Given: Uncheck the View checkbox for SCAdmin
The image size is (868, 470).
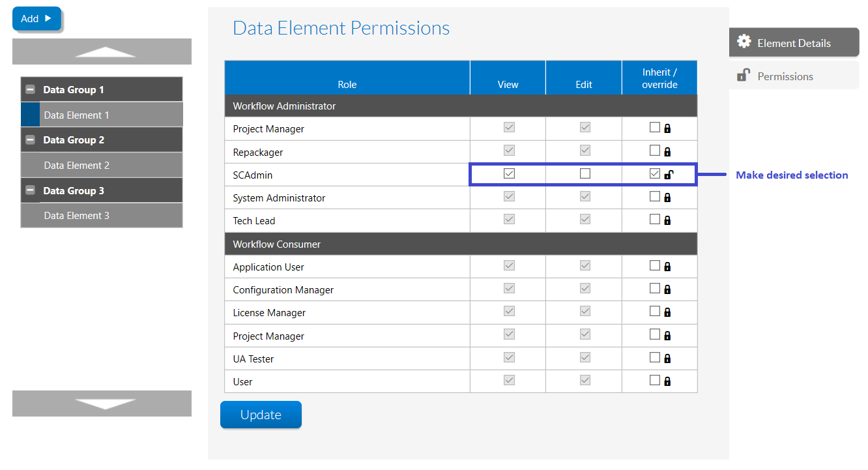Looking at the screenshot, I should (x=509, y=173).
